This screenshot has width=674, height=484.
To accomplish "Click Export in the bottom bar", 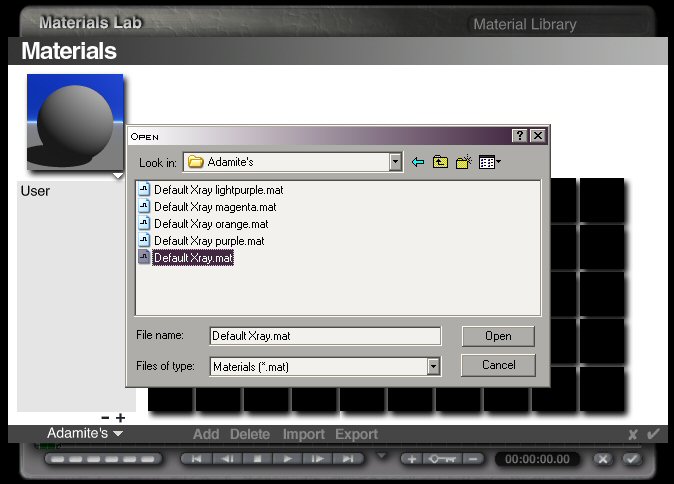I will pos(356,434).
